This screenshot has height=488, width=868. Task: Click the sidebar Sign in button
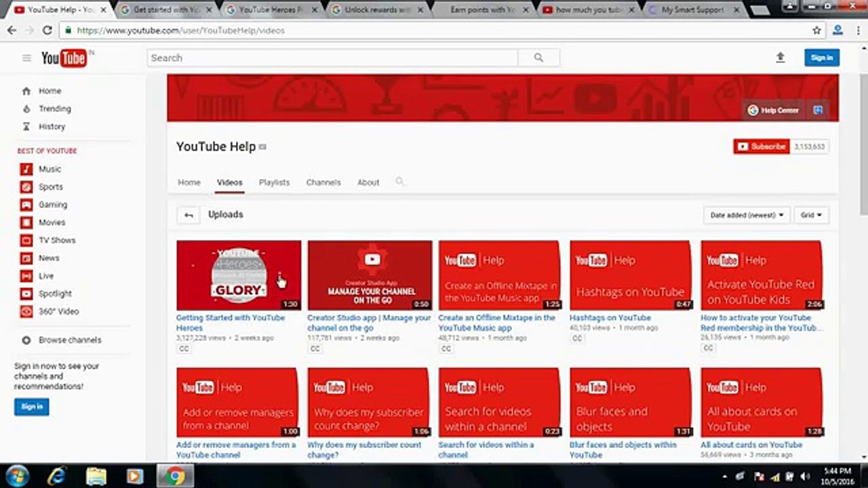pos(32,407)
